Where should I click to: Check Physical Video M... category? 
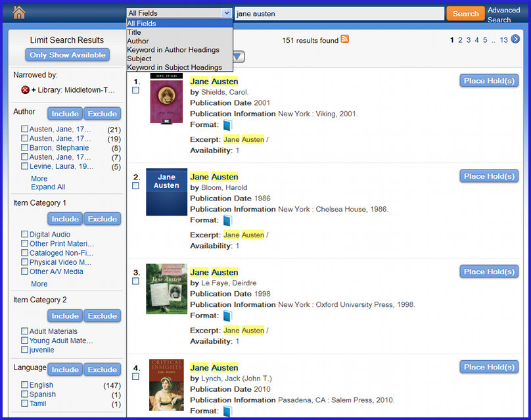point(24,262)
